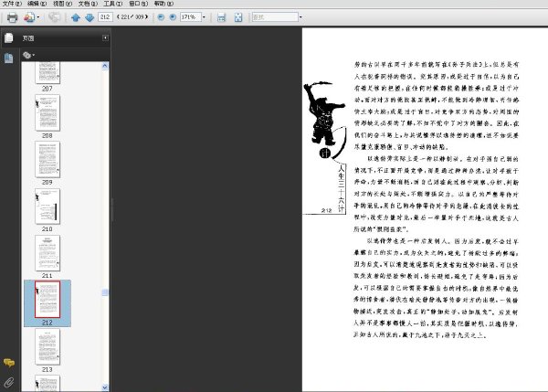
Task: Select the page 213 thumbnail
Action: [47, 346]
